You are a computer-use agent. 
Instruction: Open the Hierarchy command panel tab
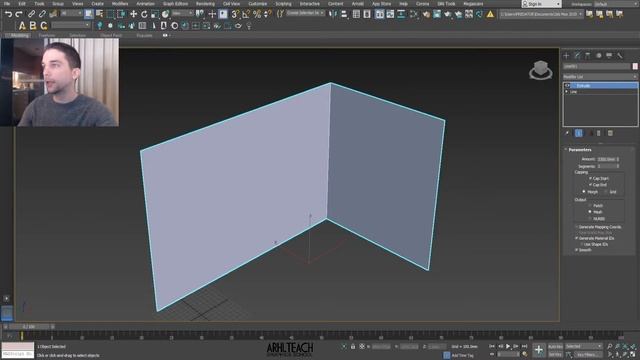[x=588, y=56]
